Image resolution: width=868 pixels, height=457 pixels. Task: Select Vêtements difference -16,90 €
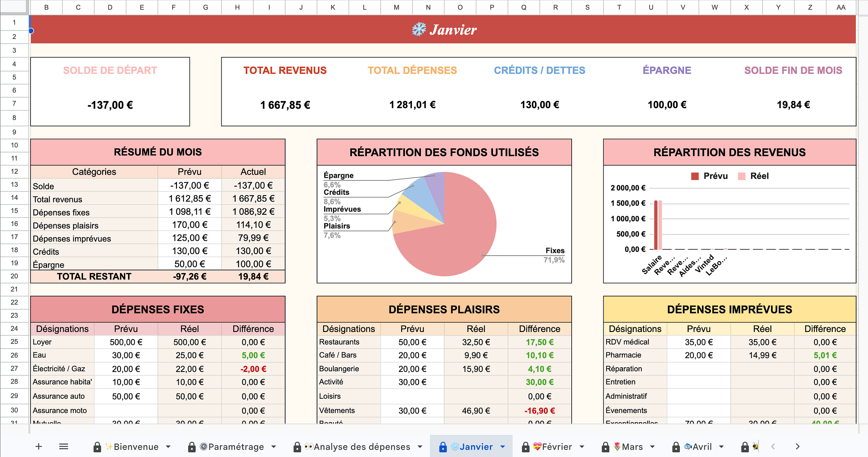click(539, 411)
